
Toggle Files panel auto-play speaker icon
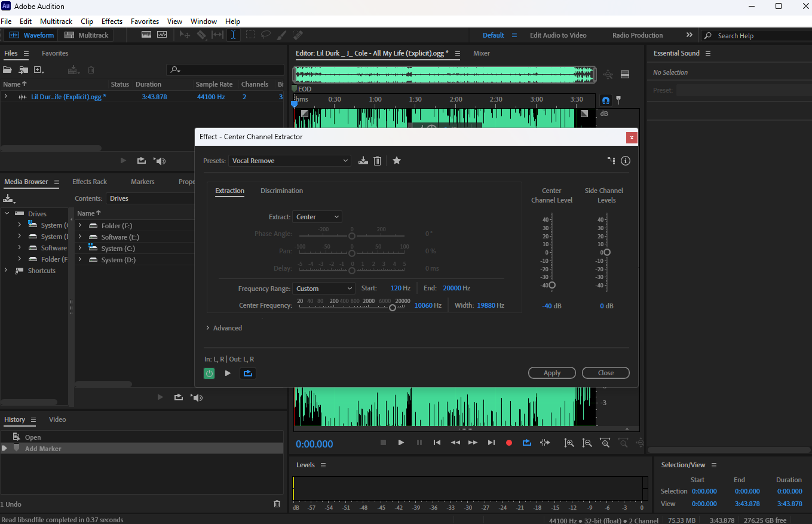click(160, 161)
